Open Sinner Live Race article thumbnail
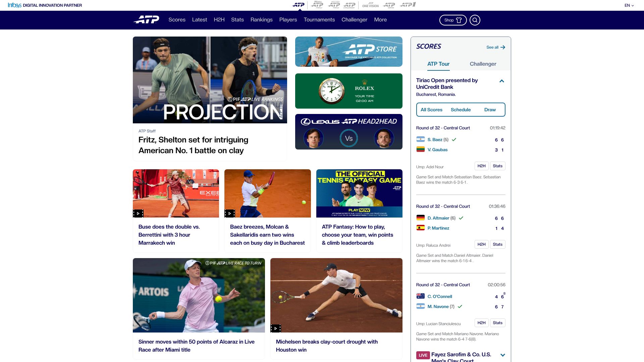 pos(199,295)
